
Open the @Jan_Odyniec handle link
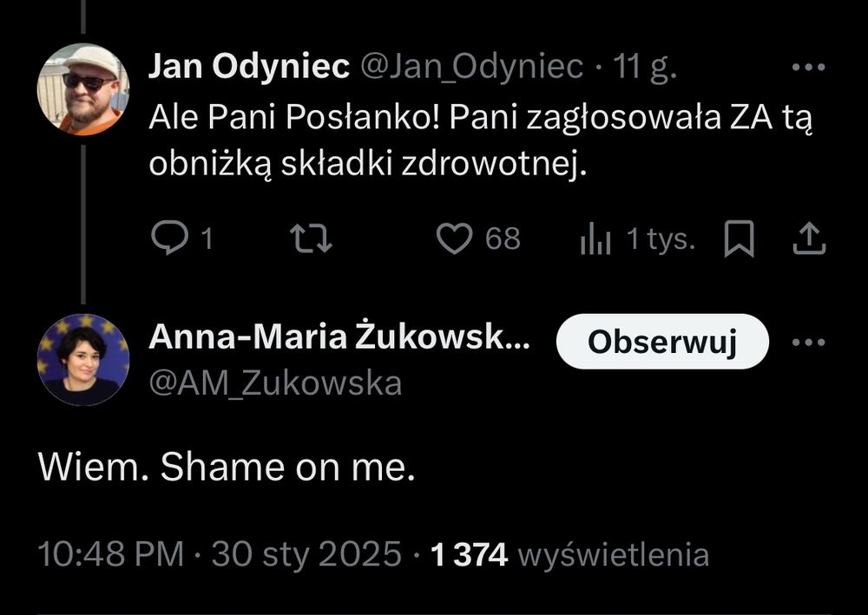[x=471, y=68]
